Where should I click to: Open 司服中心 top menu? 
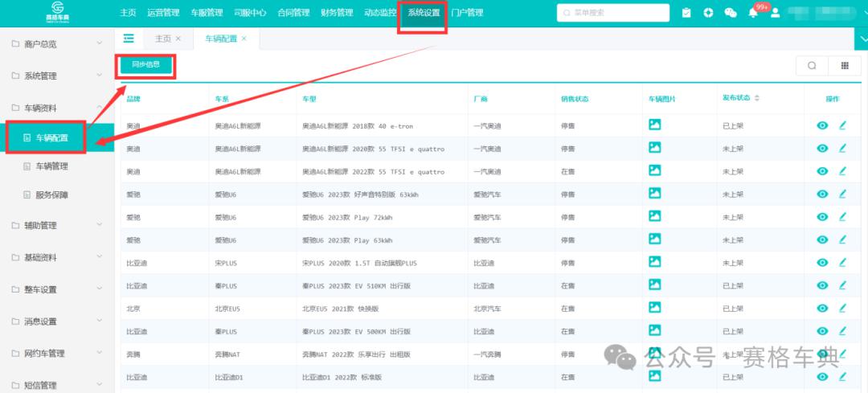pos(250,13)
